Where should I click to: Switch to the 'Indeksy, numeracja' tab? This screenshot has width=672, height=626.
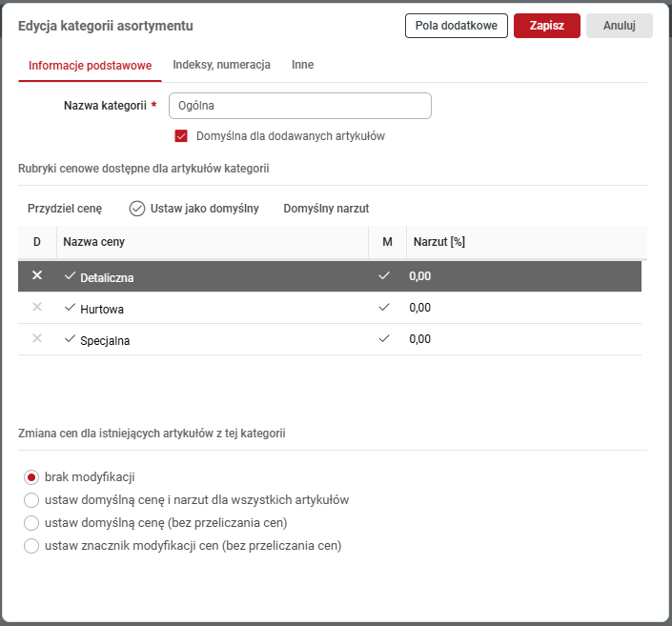221,65
